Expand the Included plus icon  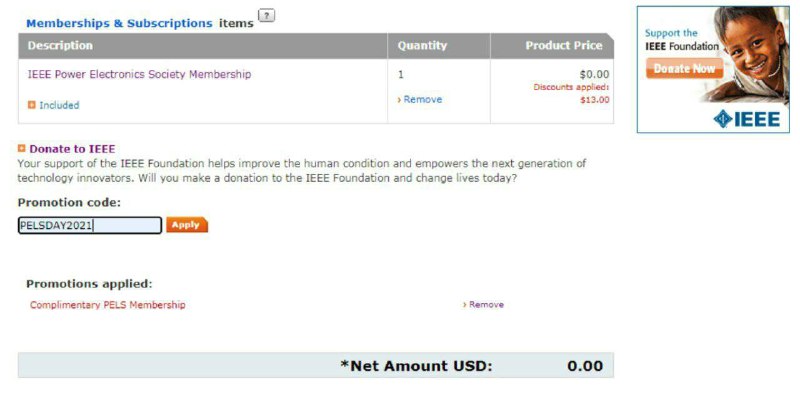[x=32, y=105]
